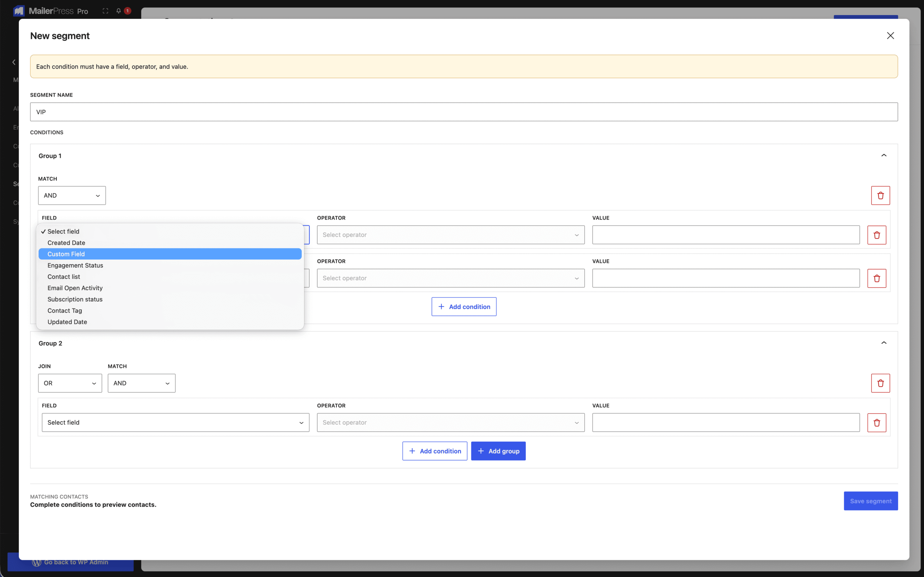Focus the Value input in Group 2
The image size is (924, 577).
(x=726, y=422)
